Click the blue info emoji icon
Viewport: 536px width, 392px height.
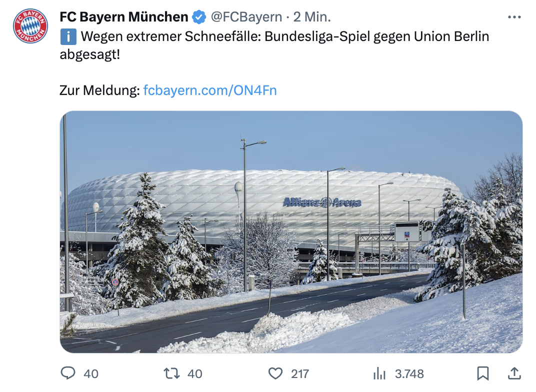[68, 36]
